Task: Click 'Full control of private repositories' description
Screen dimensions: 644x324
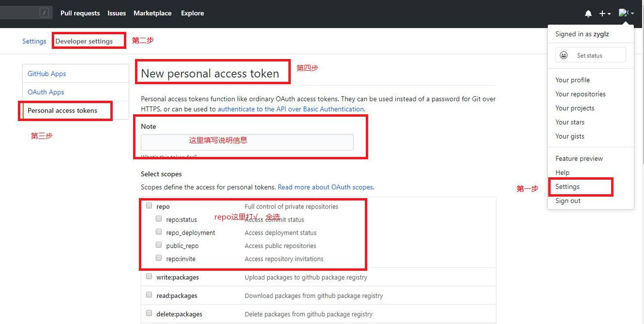Action: tap(291, 207)
